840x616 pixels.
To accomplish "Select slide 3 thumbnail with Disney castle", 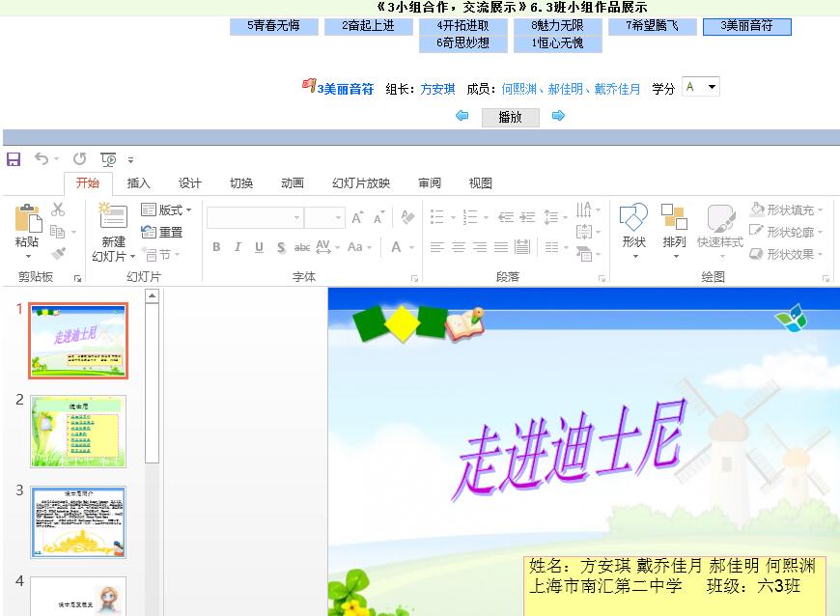I will (78, 522).
